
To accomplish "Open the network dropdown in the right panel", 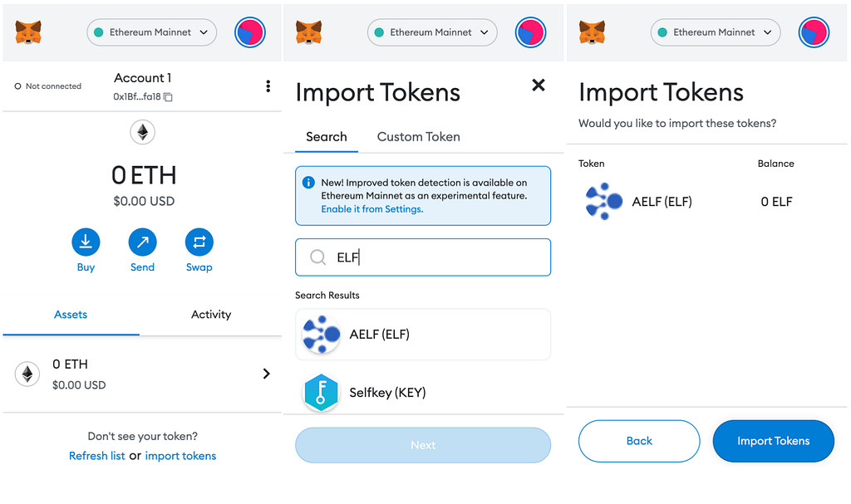I will [716, 32].
